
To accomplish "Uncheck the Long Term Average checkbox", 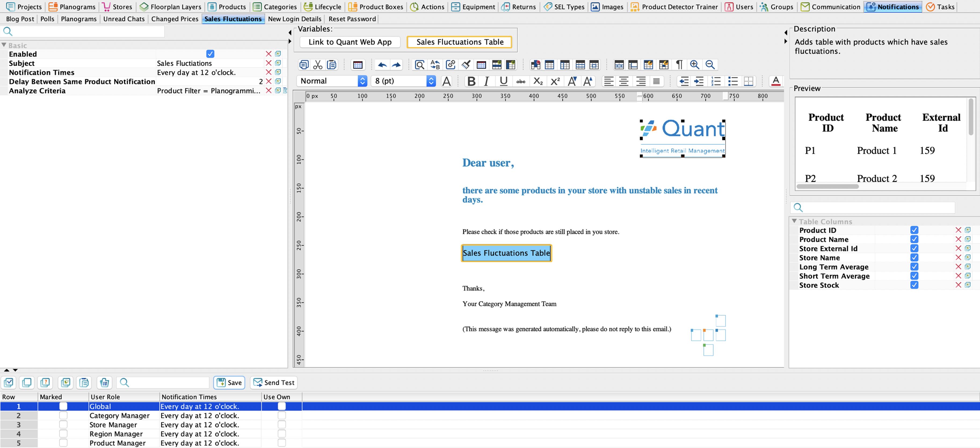I will pyautogui.click(x=914, y=267).
